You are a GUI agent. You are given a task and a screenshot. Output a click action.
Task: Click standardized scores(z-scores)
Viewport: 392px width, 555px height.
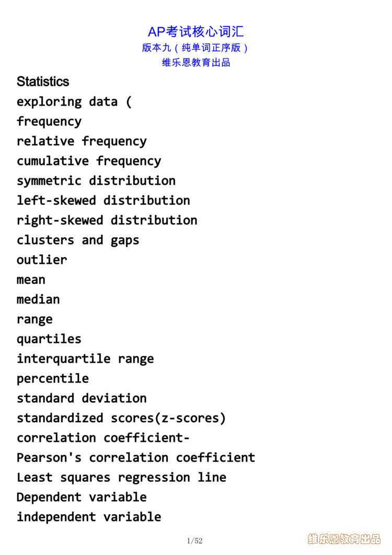coord(121,419)
